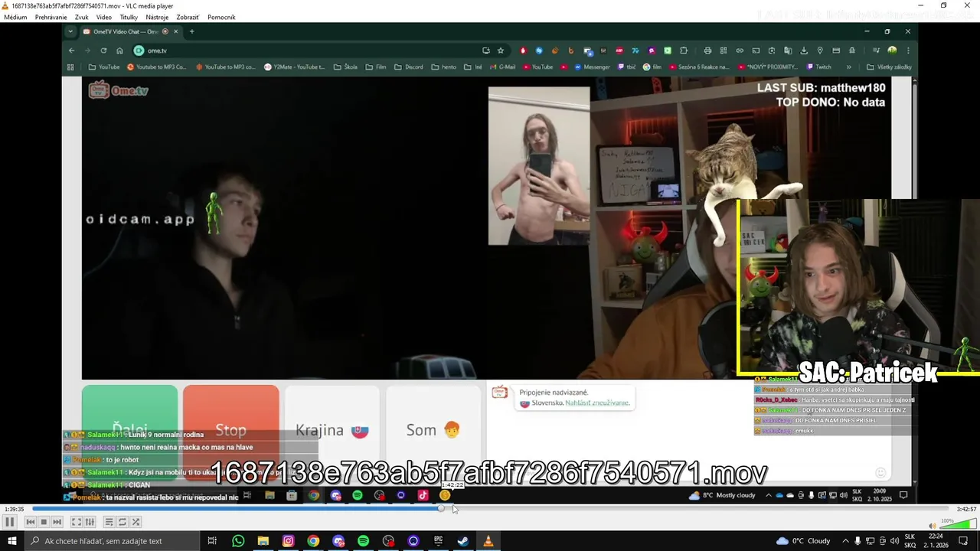Stop playback with the VLC stop button

[x=44, y=522]
